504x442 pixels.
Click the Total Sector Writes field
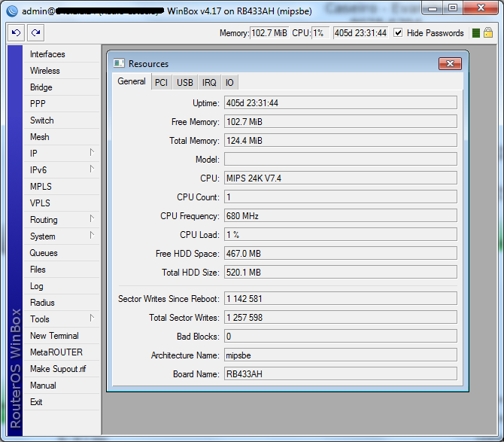pos(341,318)
